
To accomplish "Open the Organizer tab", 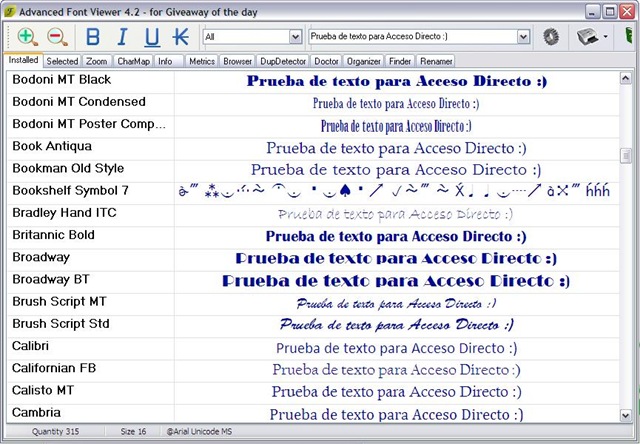I will [x=364, y=61].
